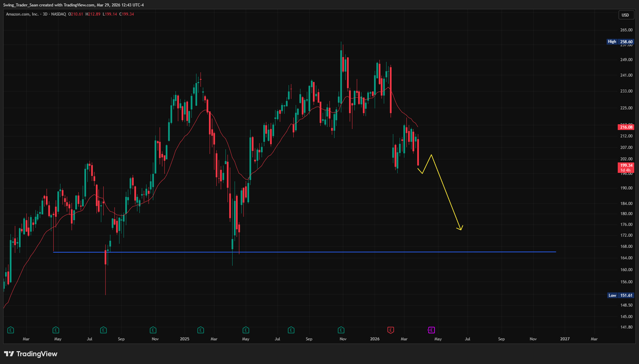Click the 190.00 price axis label
The image size is (639, 364).
pyautogui.click(x=626, y=188)
